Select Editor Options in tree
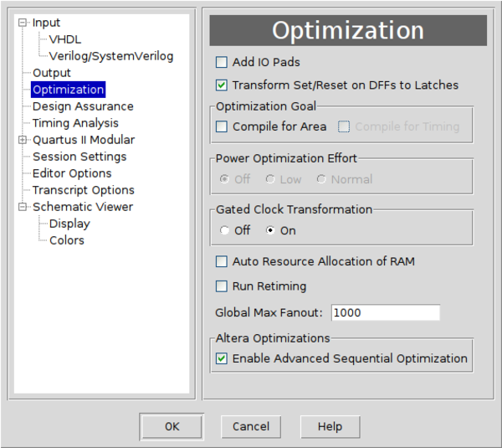Screen dimensions: 502x448 coord(72,173)
